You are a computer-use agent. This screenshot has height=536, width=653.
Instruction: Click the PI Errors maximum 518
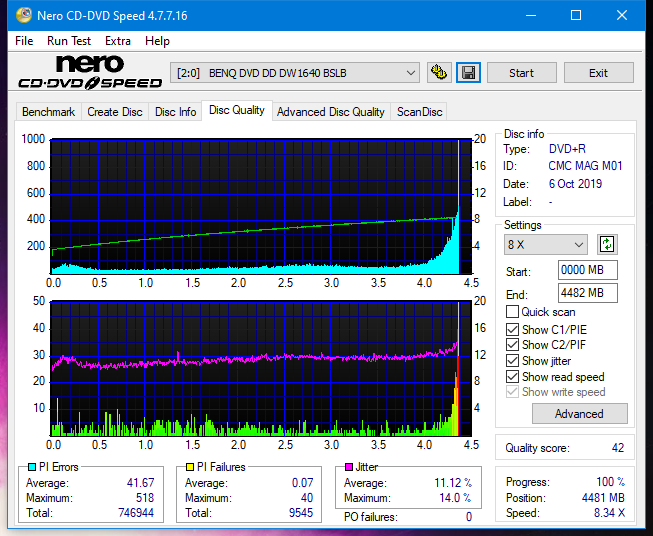coord(145,498)
